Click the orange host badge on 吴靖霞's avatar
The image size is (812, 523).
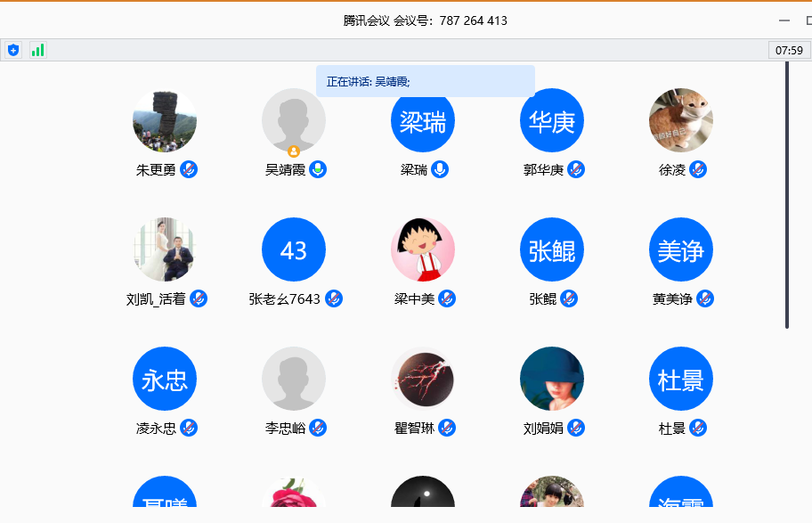(x=294, y=151)
